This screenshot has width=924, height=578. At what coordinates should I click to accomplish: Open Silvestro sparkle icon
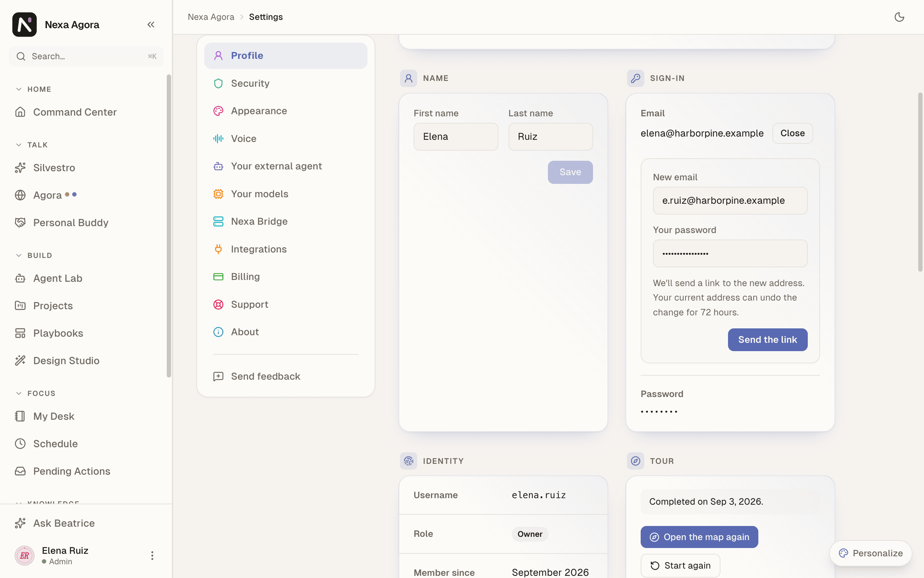click(20, 168)
